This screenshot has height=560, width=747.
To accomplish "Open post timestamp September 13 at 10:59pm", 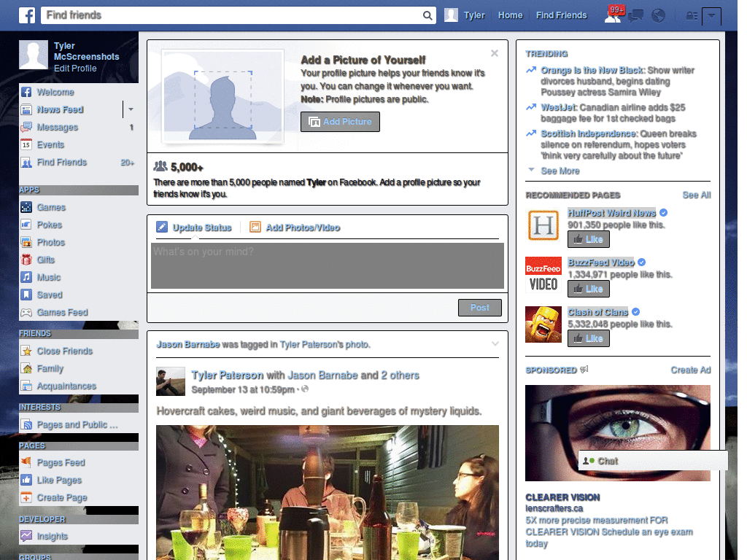I will click(243, 389).
